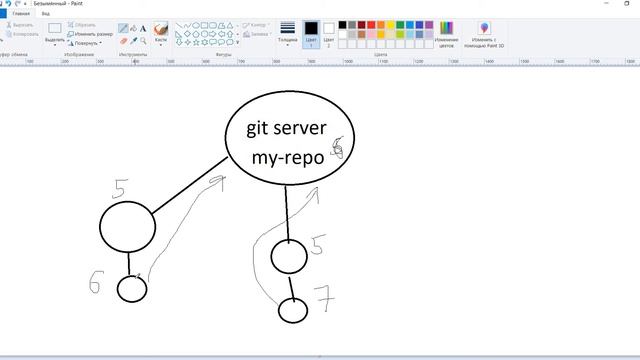The image size is (640, 360).
Task: Pick the brown color swatch
Action: pyautogui.click(x=362, y=35)
